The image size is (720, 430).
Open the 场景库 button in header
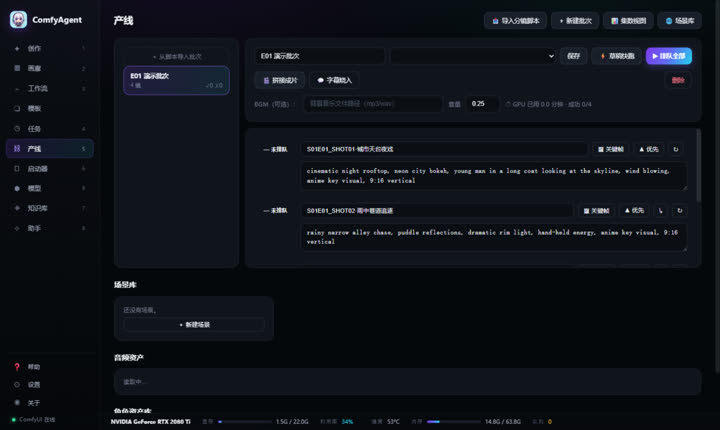pos(679,21)
